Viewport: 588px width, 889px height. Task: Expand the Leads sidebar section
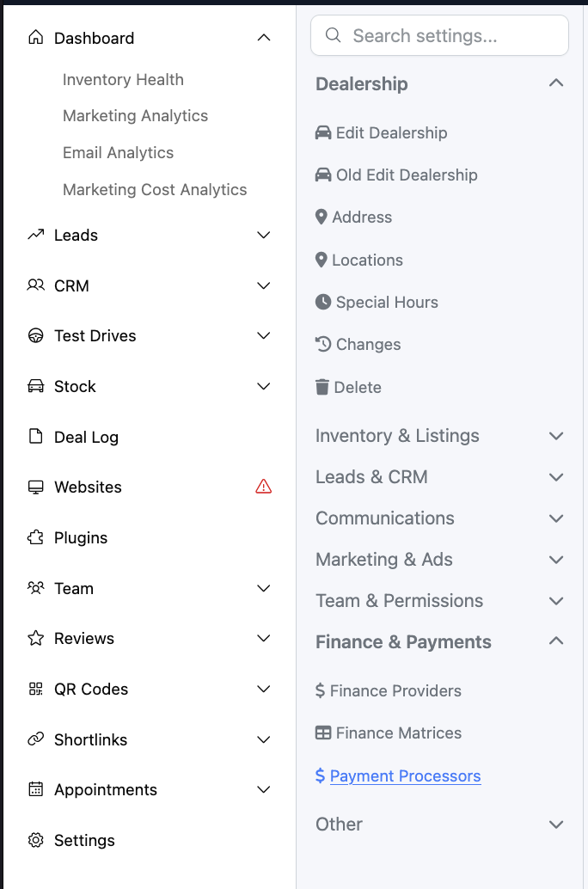[264, 235]
